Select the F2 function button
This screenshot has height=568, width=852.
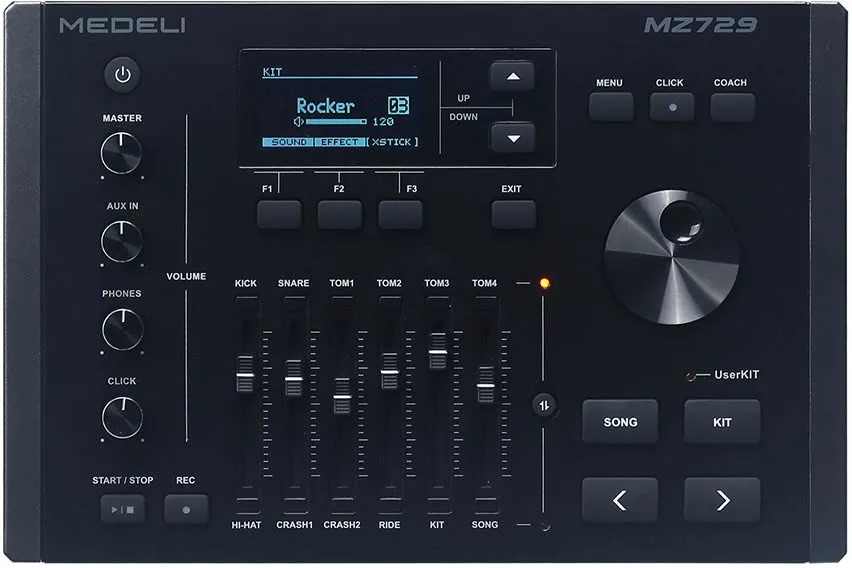(x=340, y=215)
